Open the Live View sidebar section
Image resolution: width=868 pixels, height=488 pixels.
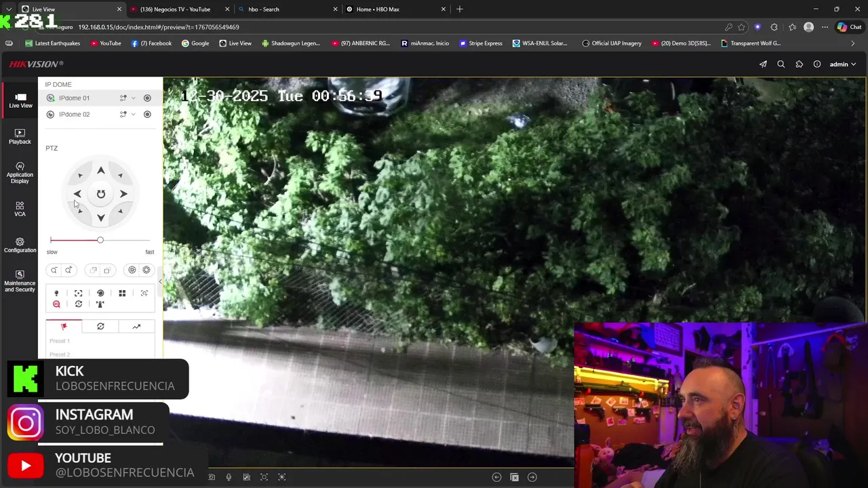tap(20, 101)
